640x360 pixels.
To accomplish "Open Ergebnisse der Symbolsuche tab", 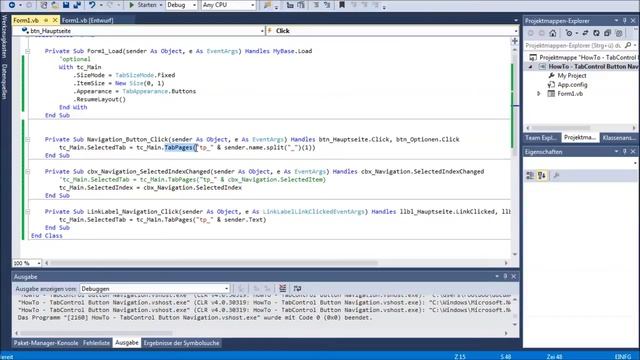I will tap(181, 343).
